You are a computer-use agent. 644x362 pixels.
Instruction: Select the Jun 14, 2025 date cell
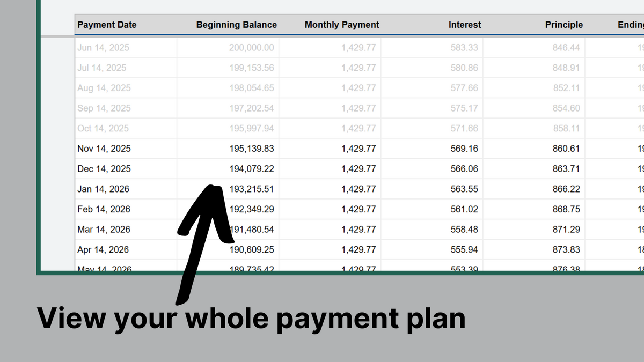(x=126, y=48)
